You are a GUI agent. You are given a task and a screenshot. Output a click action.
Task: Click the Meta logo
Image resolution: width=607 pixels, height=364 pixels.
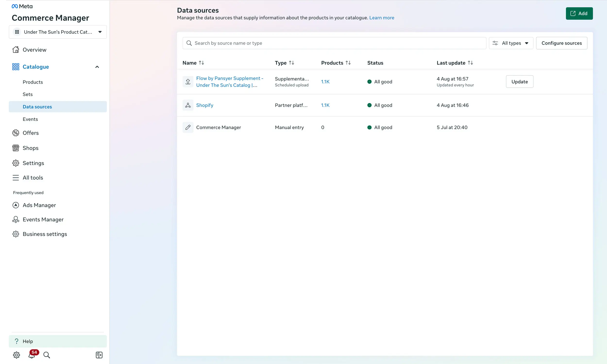pos(22,6)
